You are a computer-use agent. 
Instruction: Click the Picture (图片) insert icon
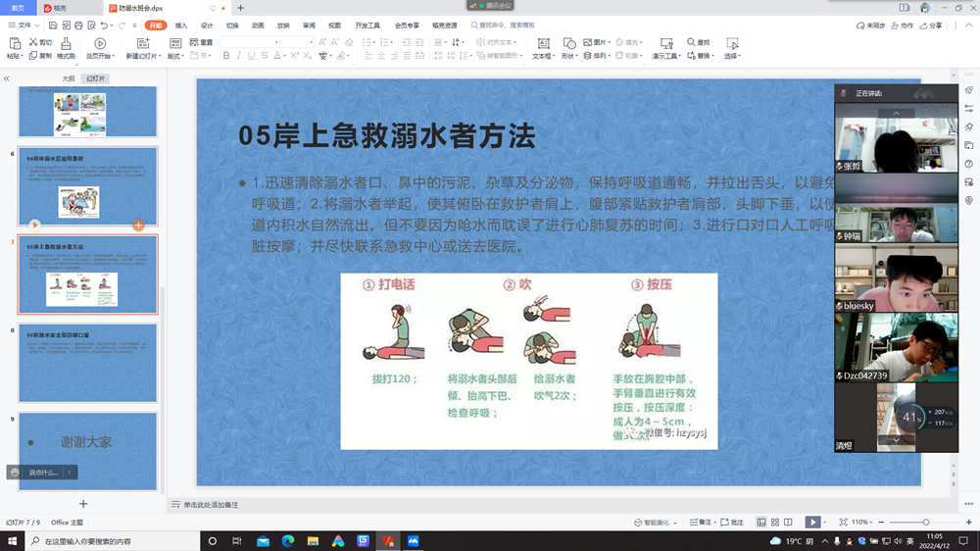(x=587, y=42)
